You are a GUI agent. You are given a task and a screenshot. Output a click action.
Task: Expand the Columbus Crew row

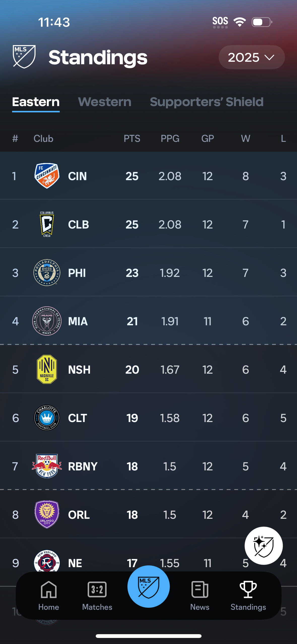pos(149,224)
